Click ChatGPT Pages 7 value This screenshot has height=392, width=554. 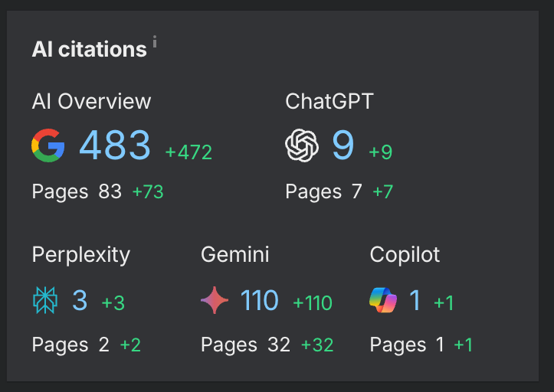(356, 191)
